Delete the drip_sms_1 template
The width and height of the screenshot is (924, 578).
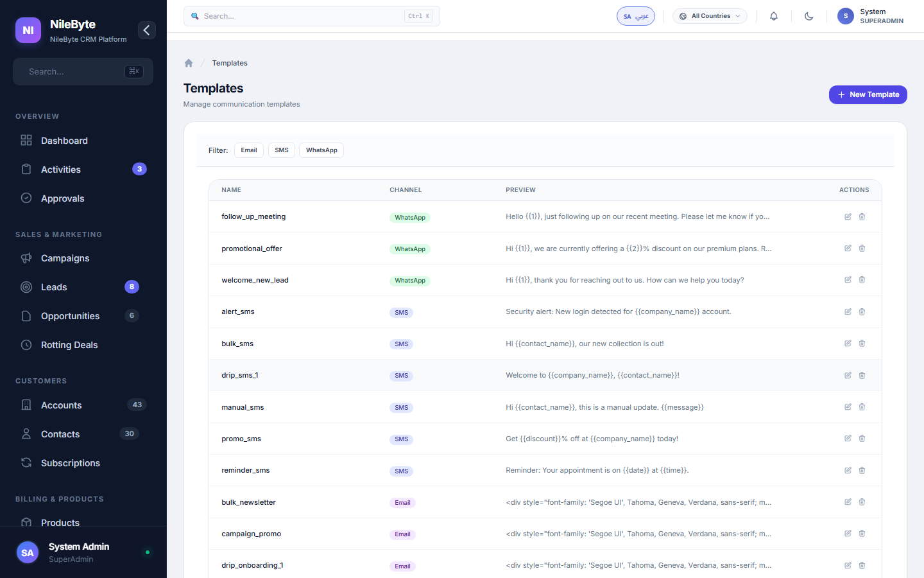862,375
